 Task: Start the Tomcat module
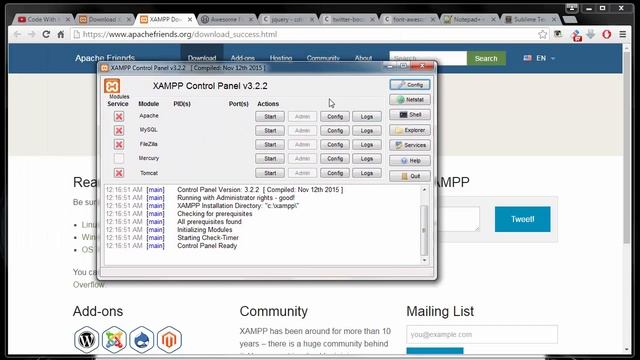(270, 173)
